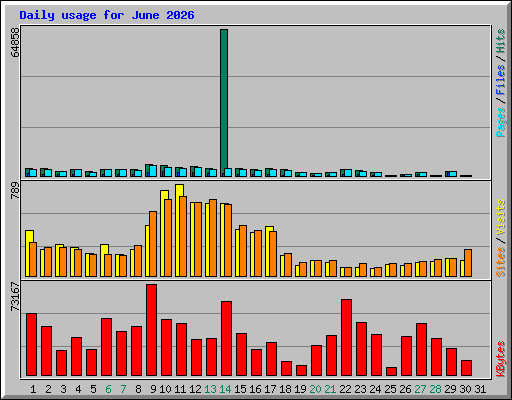Click the cyan pages bar for day 9
This screenshot has width=512, height=400.
153,171
